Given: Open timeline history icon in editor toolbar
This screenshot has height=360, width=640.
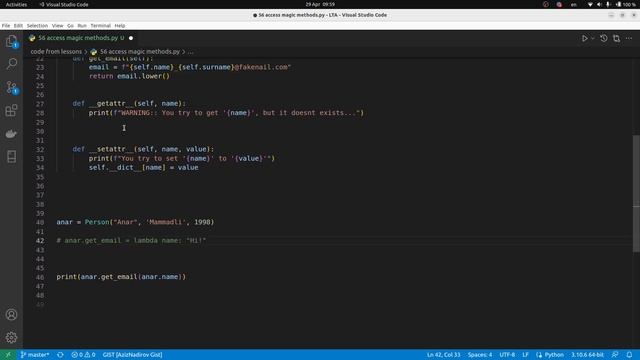Looking at the screenshot, I should pos(604,38).
